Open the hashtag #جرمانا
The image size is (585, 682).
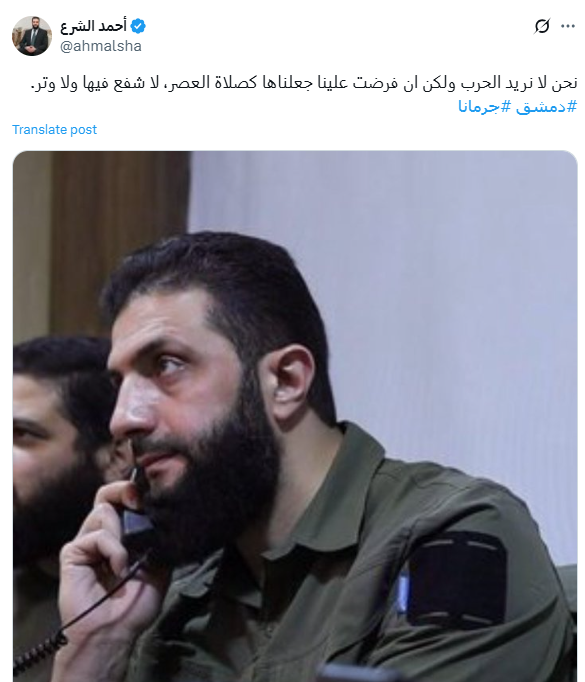pos(484,106)
